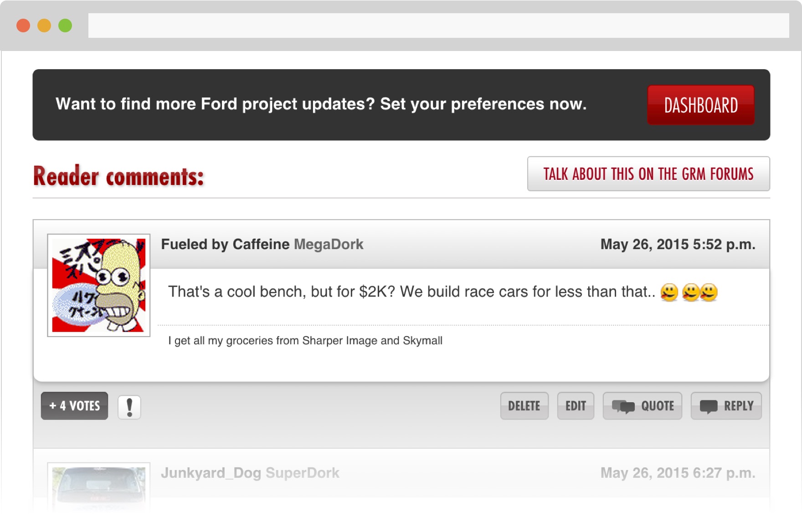802x532 pixels.
Task: Reply to Fueled by Caffeine's comment
Action: [x=726, y=406]
